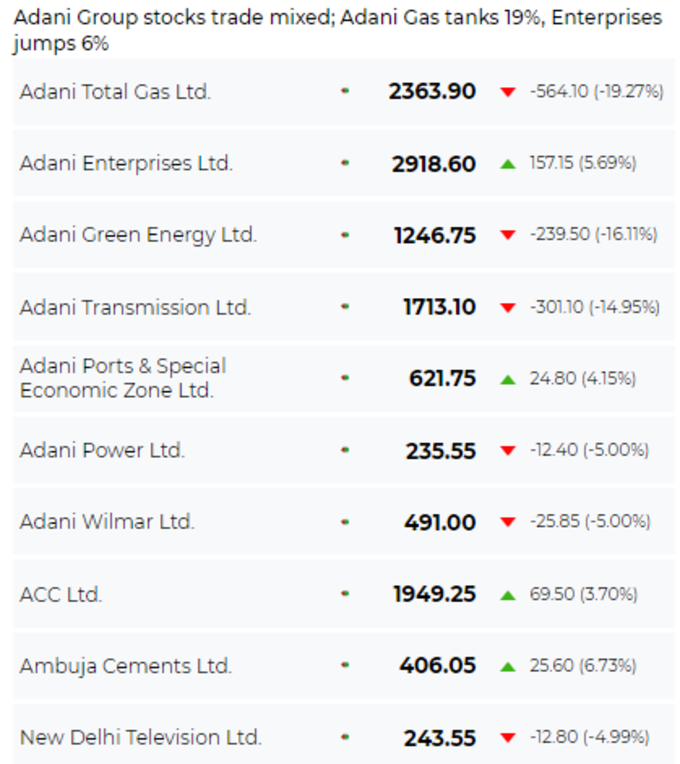Click the status dot next to Adani Power Ltd.
Image resolution: width=680 pixels, height=764 pixels.
(x=345, y=450)
